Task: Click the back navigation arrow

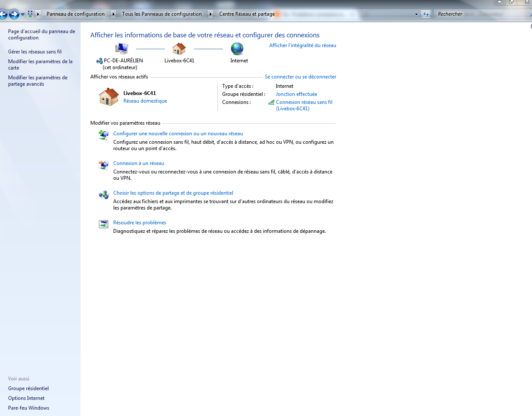Action: 3,14
